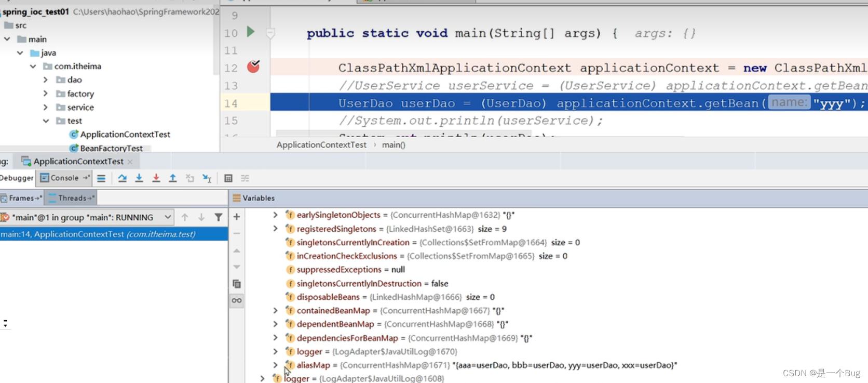Select the disposableBeans variable row

click(x=390, y=297)
